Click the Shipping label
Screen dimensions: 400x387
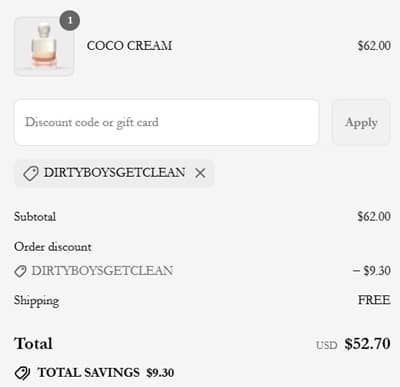click(x=37, y=301)
